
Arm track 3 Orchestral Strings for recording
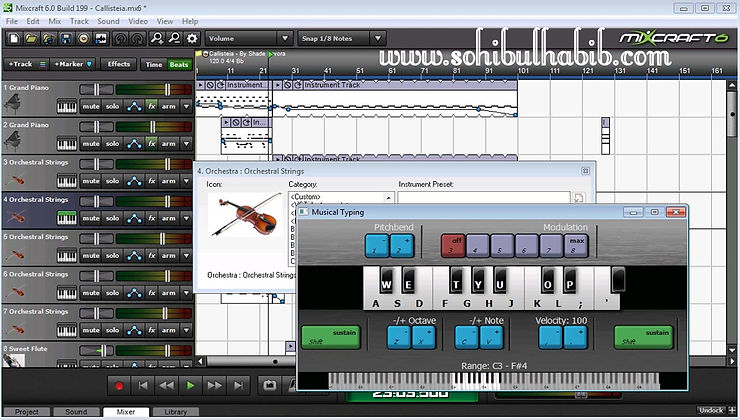pos(168,181)
